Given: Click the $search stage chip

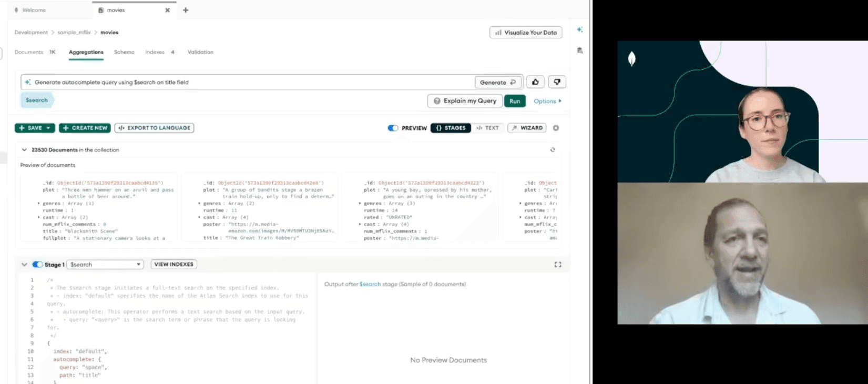Looking at the screenshot, I should (x=37, y=100).
